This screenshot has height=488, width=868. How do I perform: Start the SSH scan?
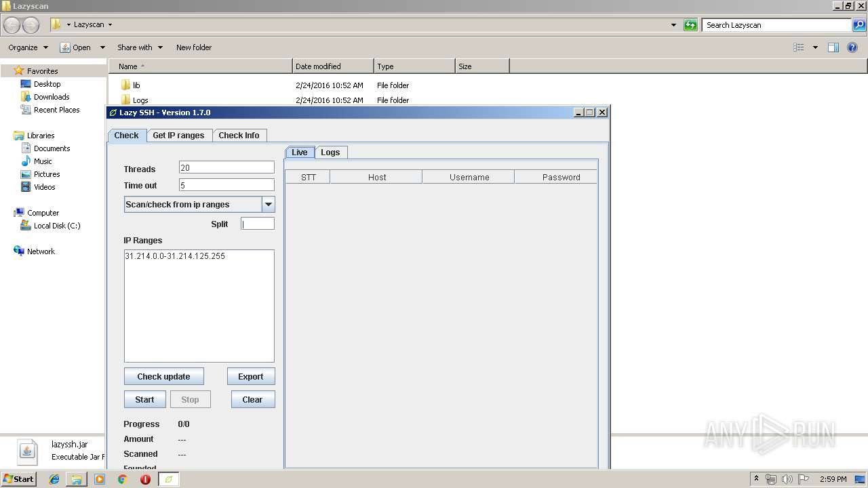click(144, 400)
